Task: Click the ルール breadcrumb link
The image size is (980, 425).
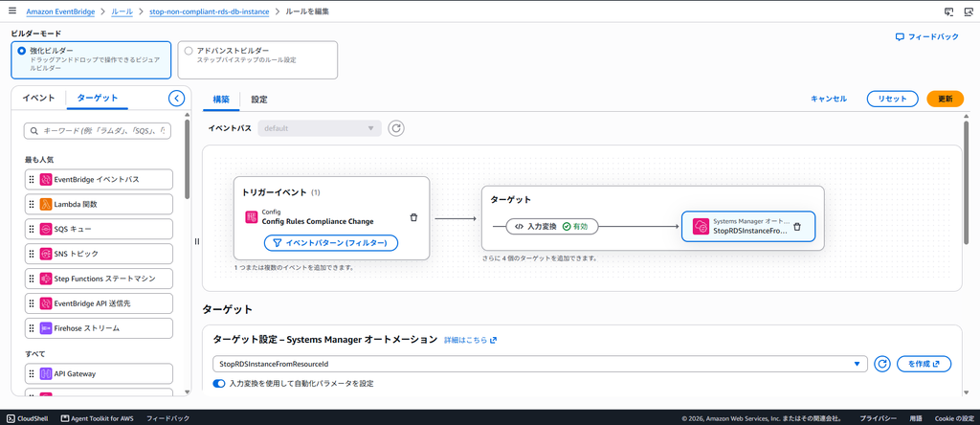Action: pyautogui.click(x=122, y=11)
